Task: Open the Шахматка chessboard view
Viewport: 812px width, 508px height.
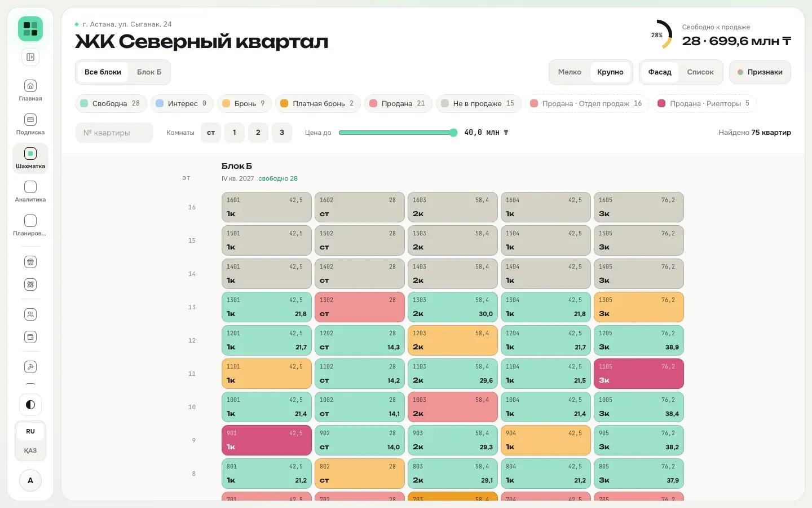Action: pos(30,158)
